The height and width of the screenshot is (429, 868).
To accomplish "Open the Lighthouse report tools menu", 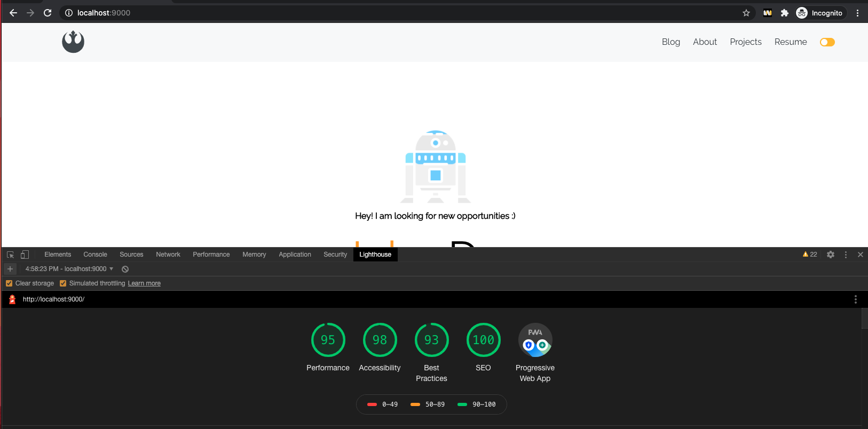I will [x=856, y=299].
